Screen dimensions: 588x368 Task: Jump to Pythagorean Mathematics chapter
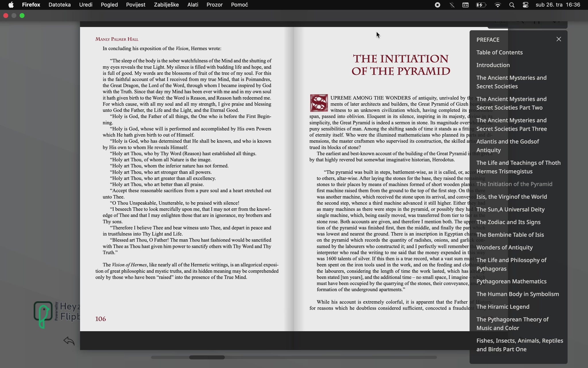511,281
